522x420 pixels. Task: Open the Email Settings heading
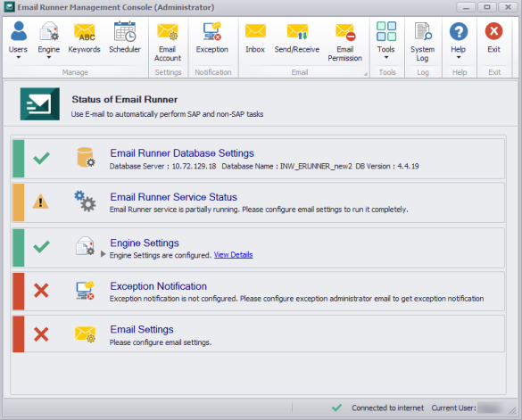142,329
